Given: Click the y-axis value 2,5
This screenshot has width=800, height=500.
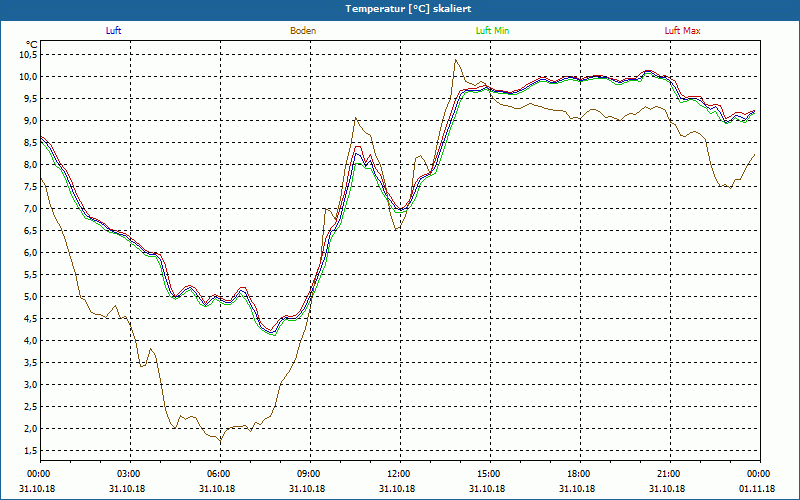Looking at the screenshot, I should [x=30, y=407].
